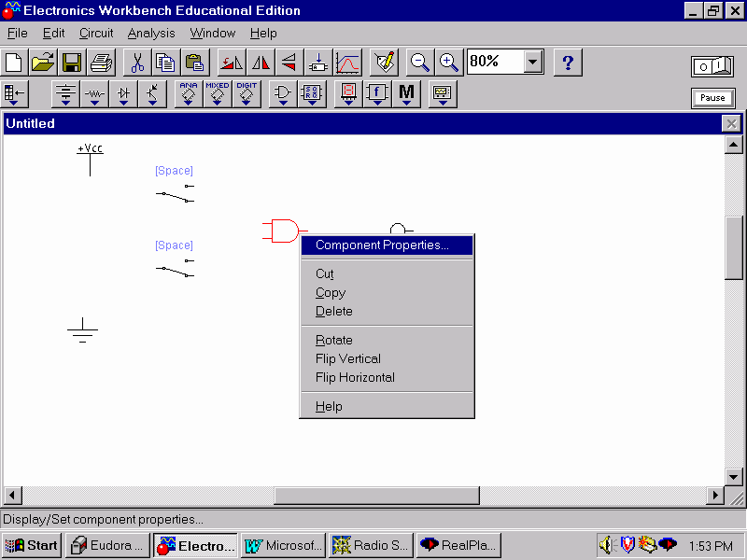The image size is (747, 560).
Task: Choose Component Properties... from the context menu
Action: point(387,245)
